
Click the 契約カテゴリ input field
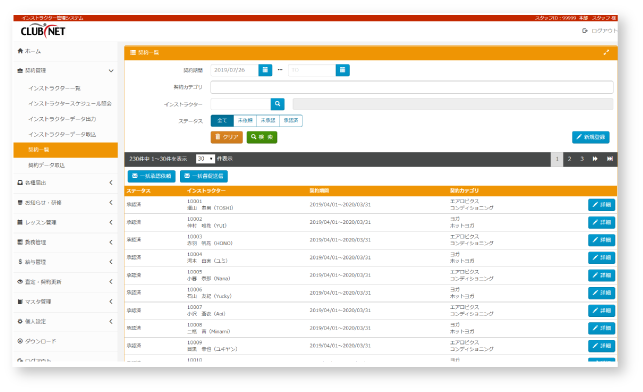[x=412, y=87]
